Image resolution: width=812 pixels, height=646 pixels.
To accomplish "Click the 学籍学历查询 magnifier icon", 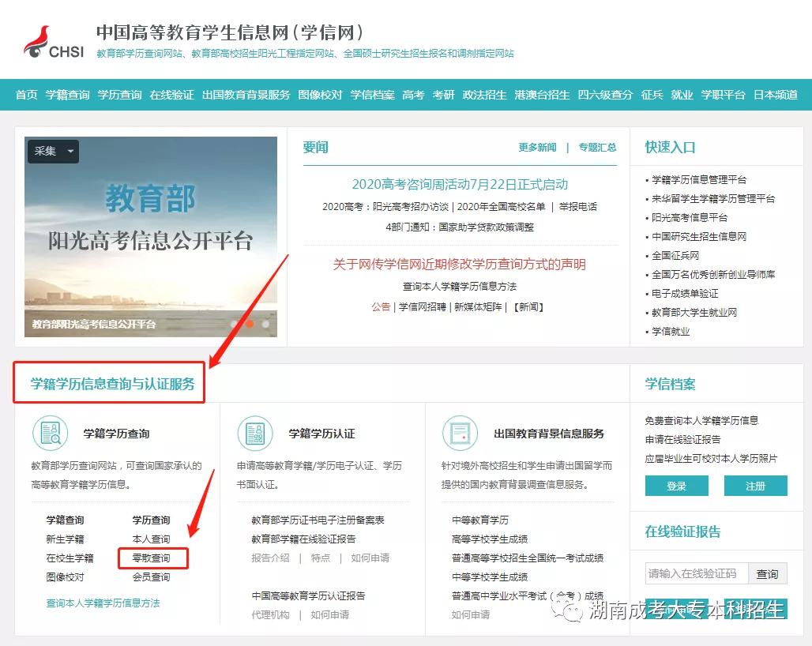I will pos(50,433).
